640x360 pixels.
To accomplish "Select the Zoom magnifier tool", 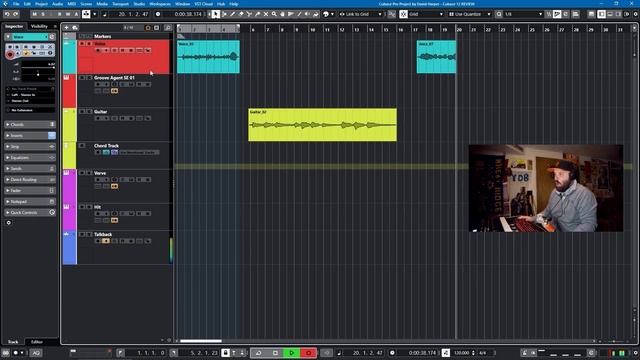I will (x=274, y=14).
